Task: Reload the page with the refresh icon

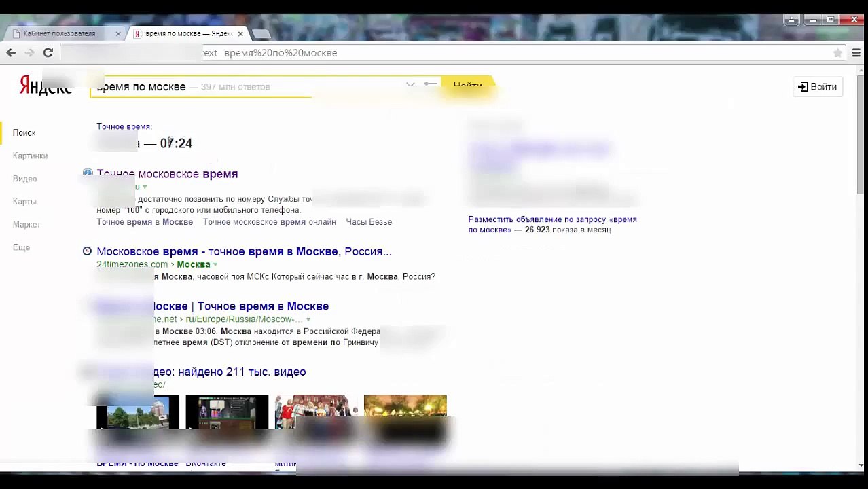Action: tap(48, 52)
